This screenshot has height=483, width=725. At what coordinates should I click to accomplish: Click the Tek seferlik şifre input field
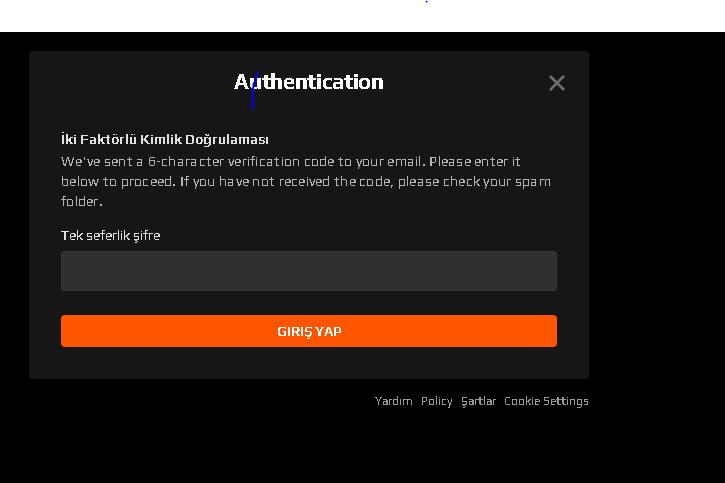pyautogui.click(x=308, y=271)
